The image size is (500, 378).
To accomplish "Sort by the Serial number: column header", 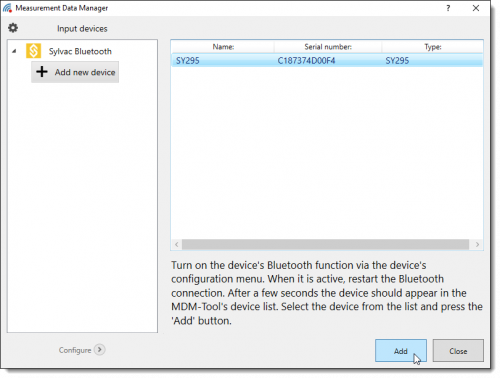I will (x=328, y=47).
